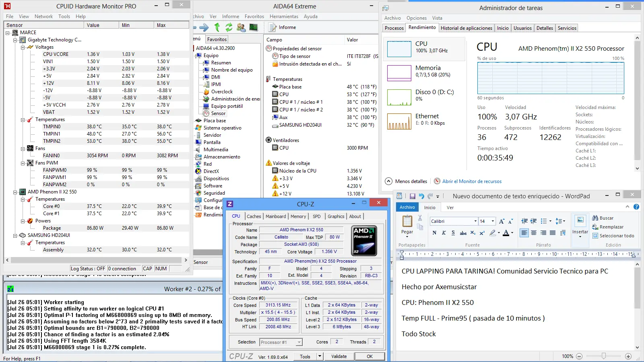Collapse the AMD Phenom II X2 550 node
644x362 pixels.
[x=15, y=192]
